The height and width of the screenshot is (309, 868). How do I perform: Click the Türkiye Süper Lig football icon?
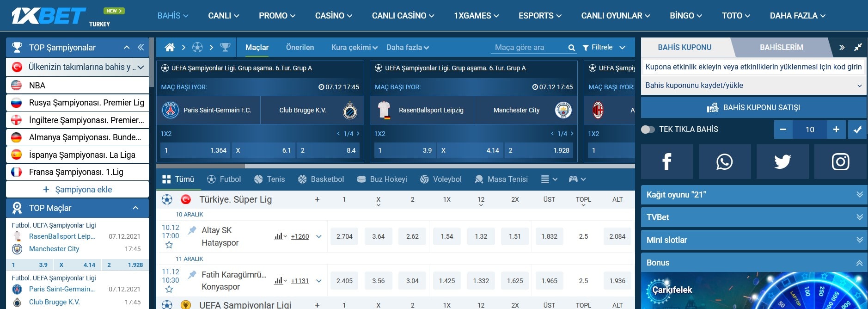coord(167,199)
